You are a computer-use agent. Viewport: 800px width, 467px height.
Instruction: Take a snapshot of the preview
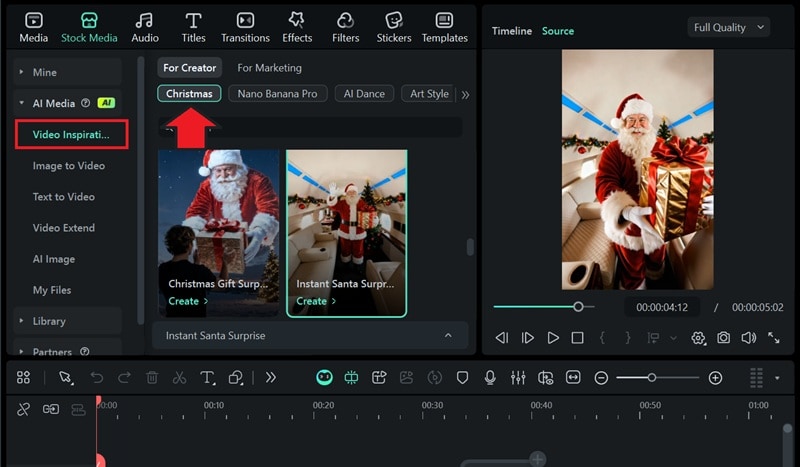[723, 337]
